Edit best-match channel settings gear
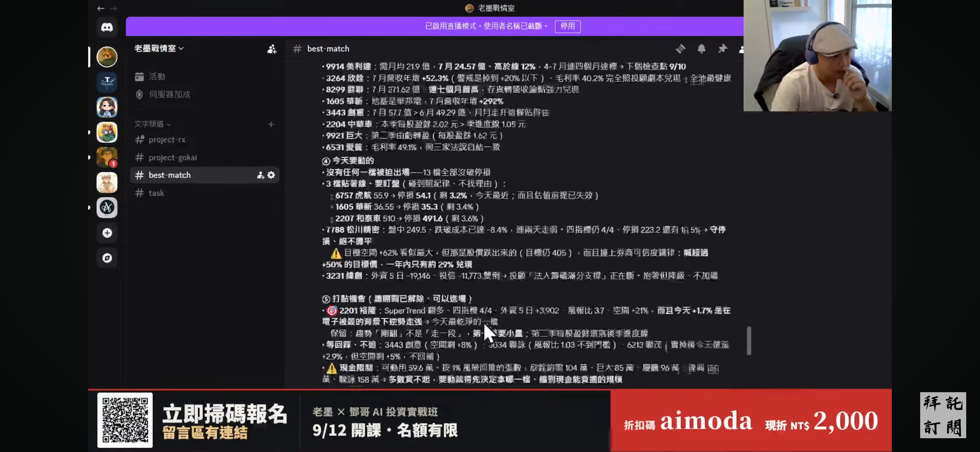 point(271,175)
